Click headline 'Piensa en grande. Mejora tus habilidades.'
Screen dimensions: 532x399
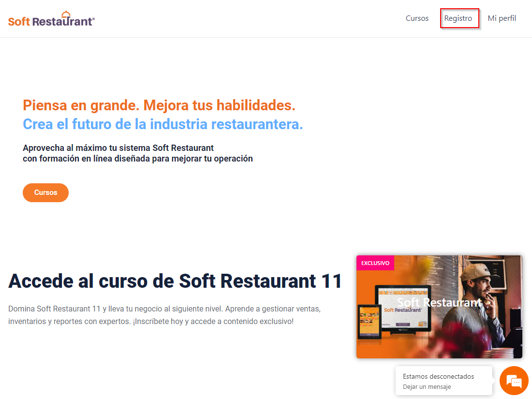point(159,105)
